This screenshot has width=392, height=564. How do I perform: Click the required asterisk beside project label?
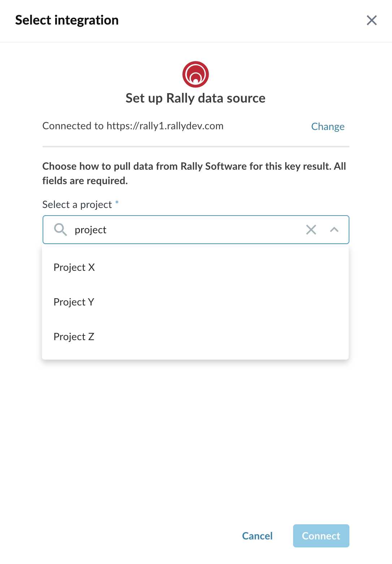[117, 203]
